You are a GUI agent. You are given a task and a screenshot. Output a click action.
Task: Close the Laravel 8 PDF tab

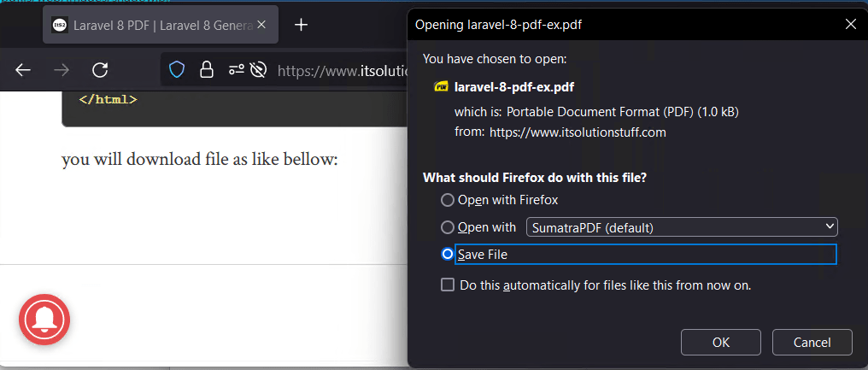click(261, 25)
